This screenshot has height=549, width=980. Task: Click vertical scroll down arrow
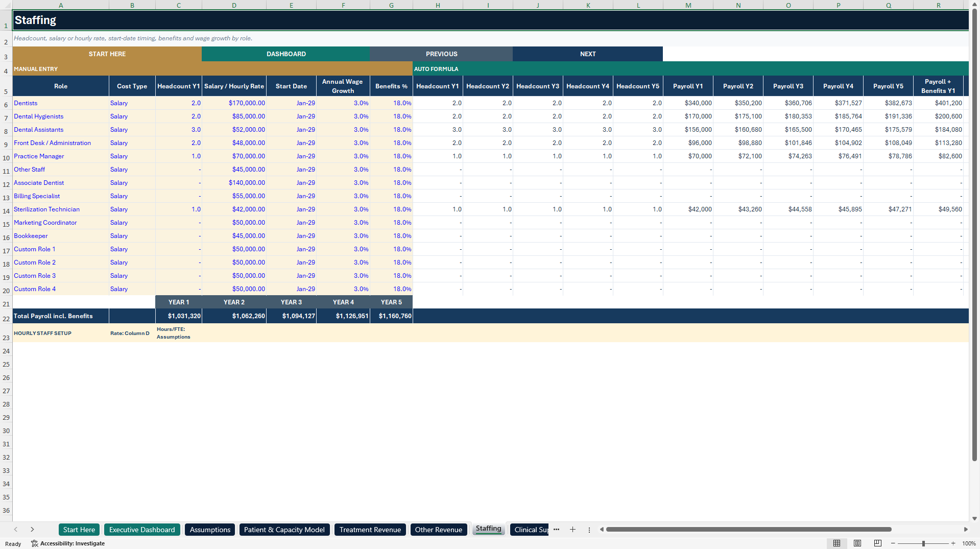(x=974, y=518)
